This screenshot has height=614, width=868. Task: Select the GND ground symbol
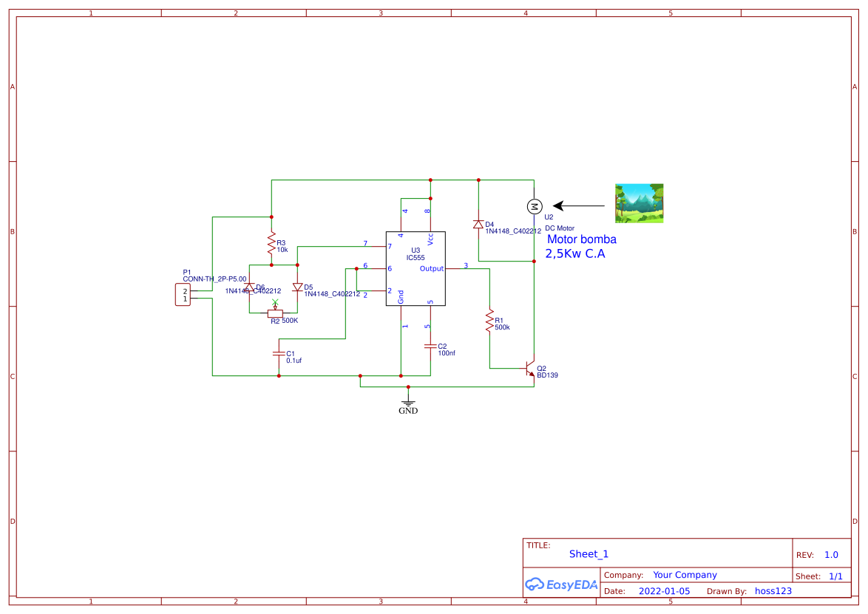(408, 404)
